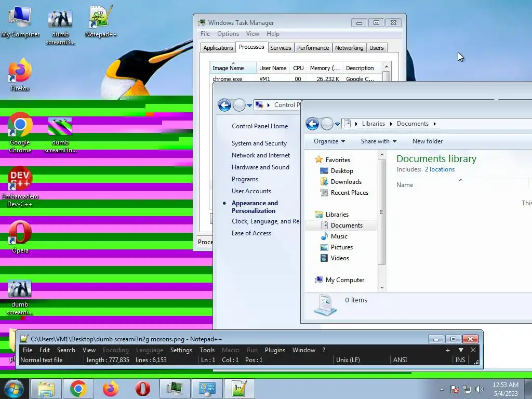Expand the breadcrumb arrow after Documents

[435, 124]
